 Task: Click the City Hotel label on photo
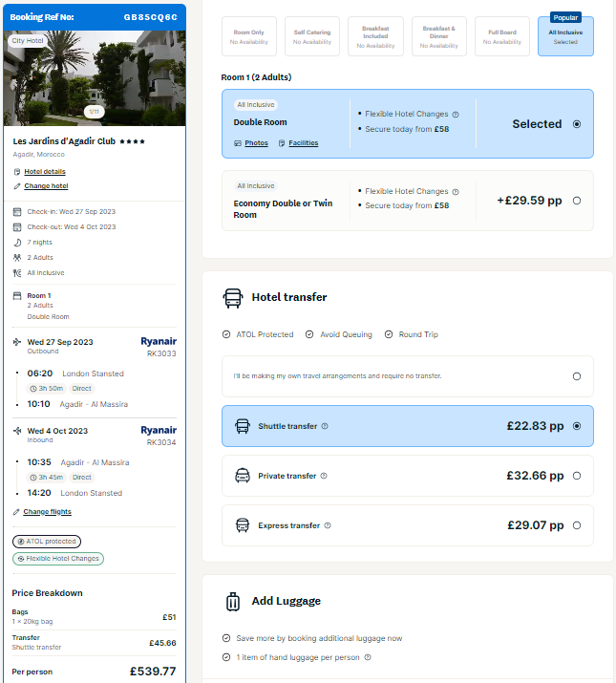[28, 41]
